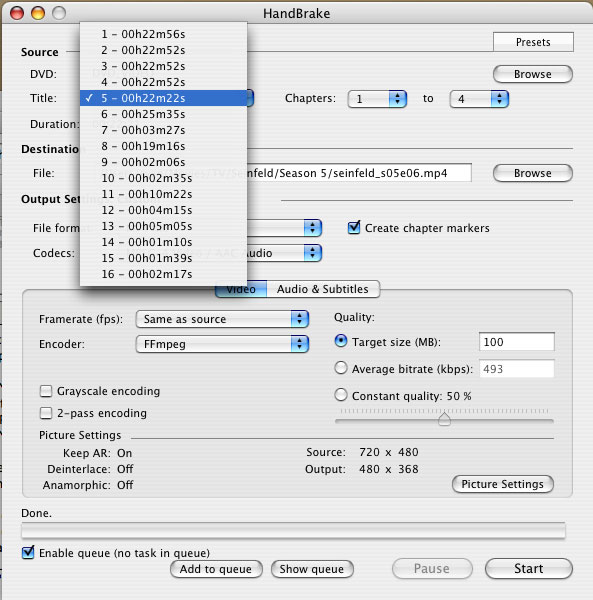Open the Codecs dropdown arrows
This screenshot has height=600, width=593.
coord(313,253)
